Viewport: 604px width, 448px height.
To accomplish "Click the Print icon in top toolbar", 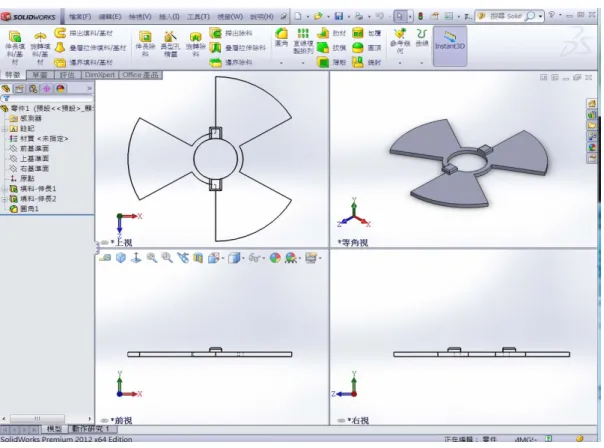I will 359,16.
